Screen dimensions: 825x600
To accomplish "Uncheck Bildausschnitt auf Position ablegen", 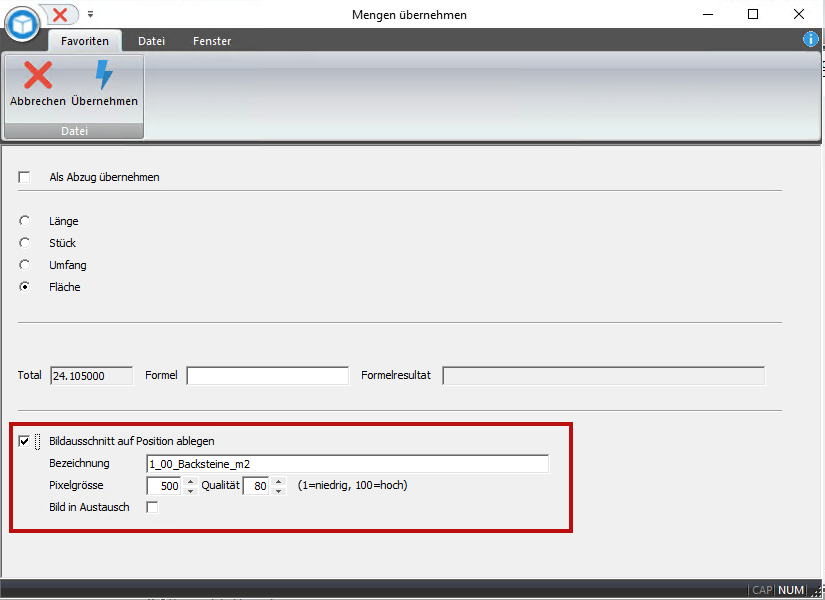I will click(x=25, y=441).
